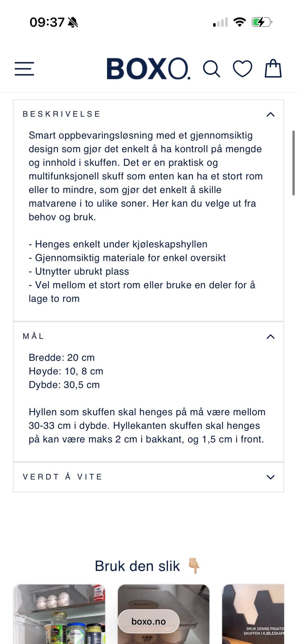
Task: Open the wishlist heart icon
Action: coord(243,69)
